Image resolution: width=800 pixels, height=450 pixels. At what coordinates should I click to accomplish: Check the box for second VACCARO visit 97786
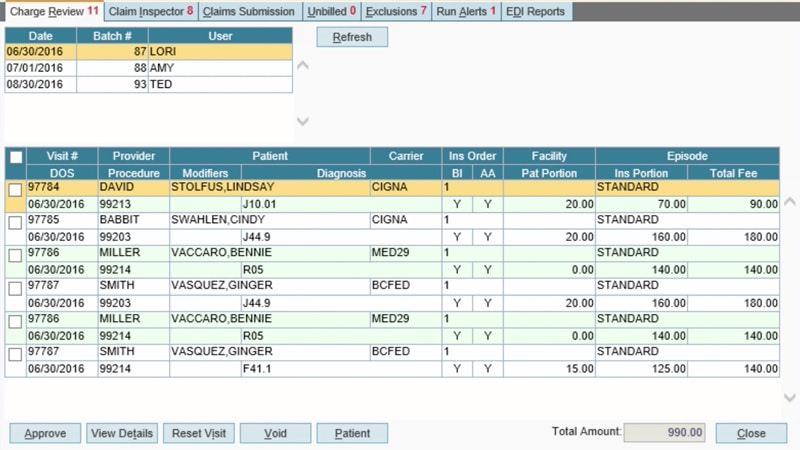tap(15, 321)
